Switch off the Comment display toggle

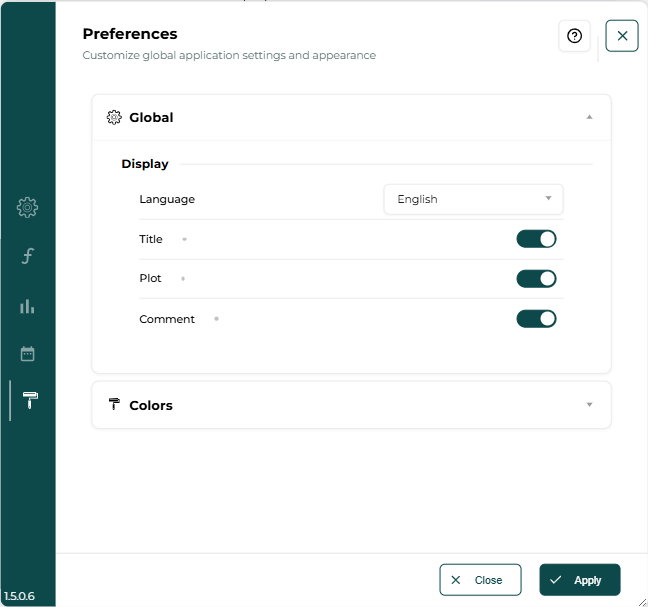(x=536, y=319)
